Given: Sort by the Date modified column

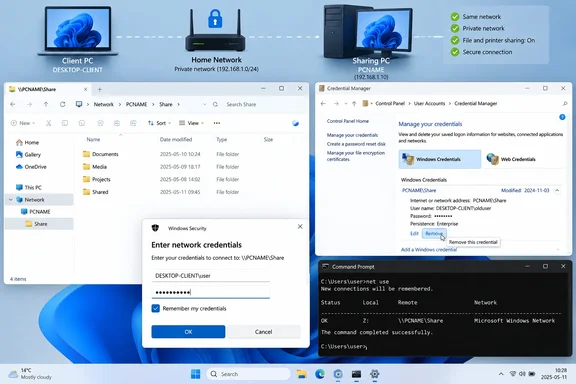Looking at the screenshot, I should tap(176, 139).
